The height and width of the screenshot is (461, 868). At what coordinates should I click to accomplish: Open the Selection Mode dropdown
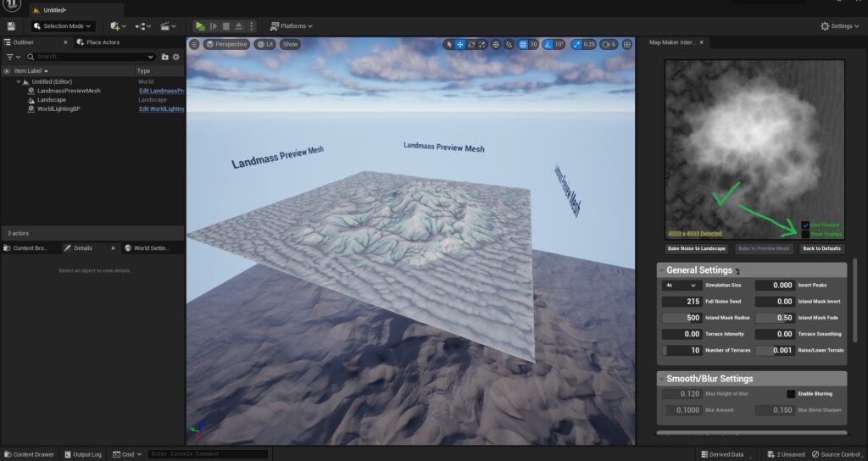point(63,26)
